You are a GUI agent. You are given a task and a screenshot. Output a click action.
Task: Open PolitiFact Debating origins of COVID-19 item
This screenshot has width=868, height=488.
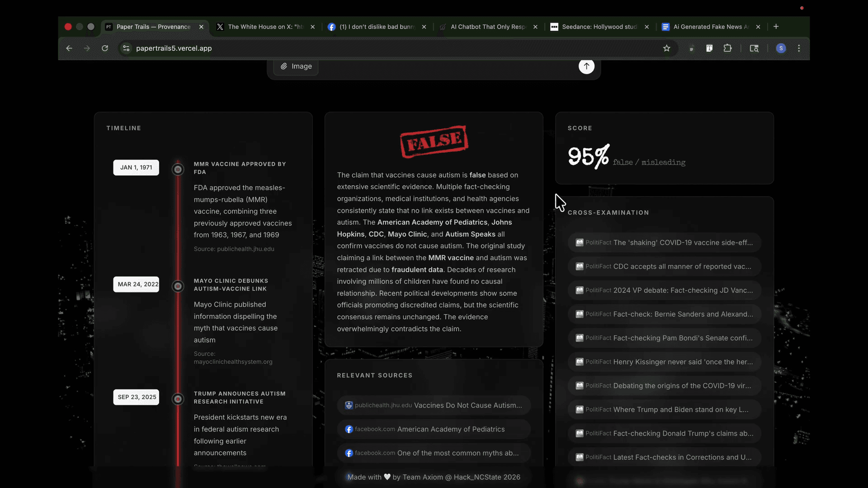click(x=665, y=386)
